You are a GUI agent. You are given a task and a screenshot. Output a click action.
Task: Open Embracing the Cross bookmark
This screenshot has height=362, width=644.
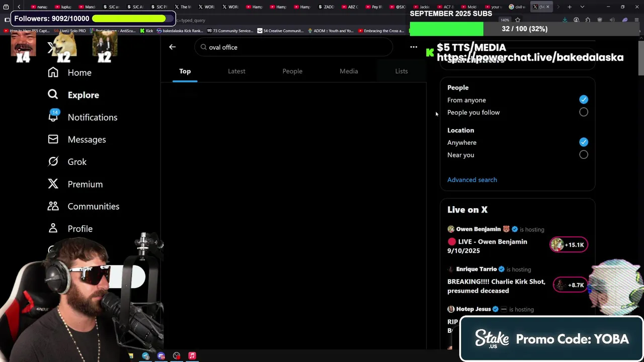tap(381, 31)
